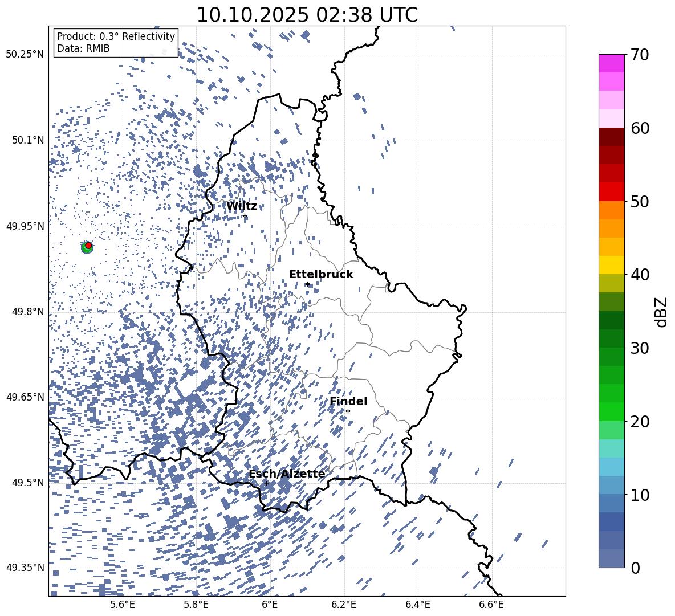Image resolution: width=675 pixels, height=616 pixels.
Task: Click the 6.4°E longitude label
Action: point(417,605)
